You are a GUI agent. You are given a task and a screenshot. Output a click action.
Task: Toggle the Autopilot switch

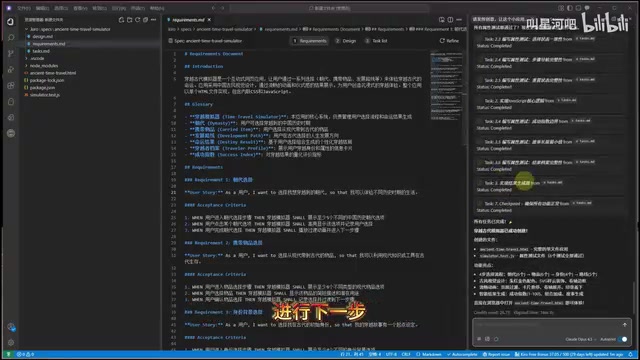click(x=622, y=339)
